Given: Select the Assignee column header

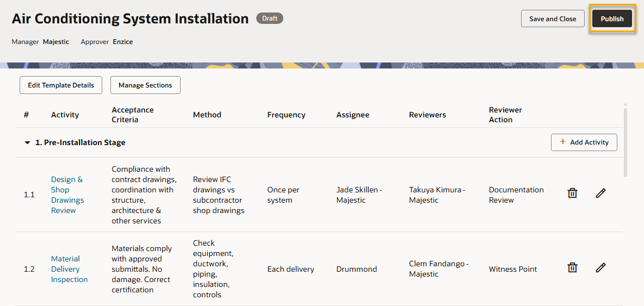Looking at the screenshot, I should click(352, 115).
